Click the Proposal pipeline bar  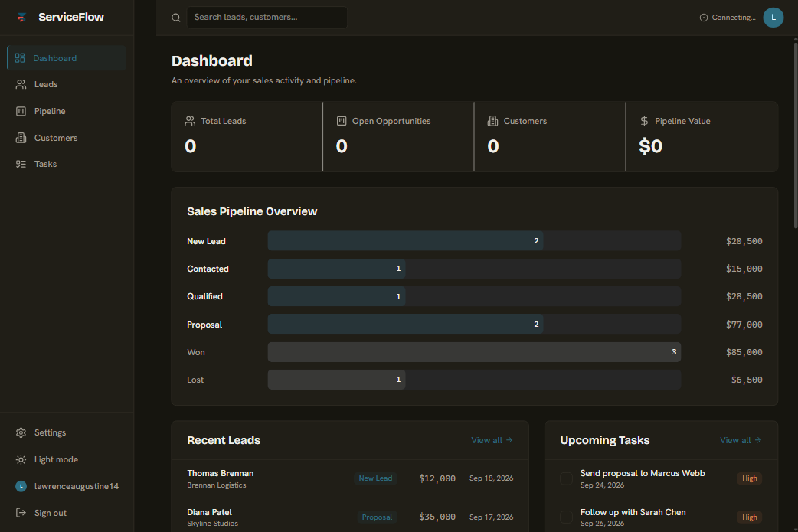405,324
